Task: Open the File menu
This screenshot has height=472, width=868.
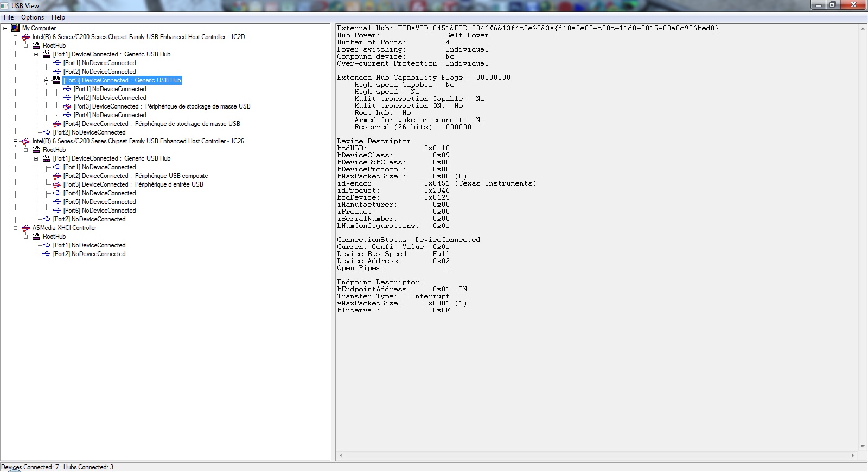Action: [x=9, y=17]
